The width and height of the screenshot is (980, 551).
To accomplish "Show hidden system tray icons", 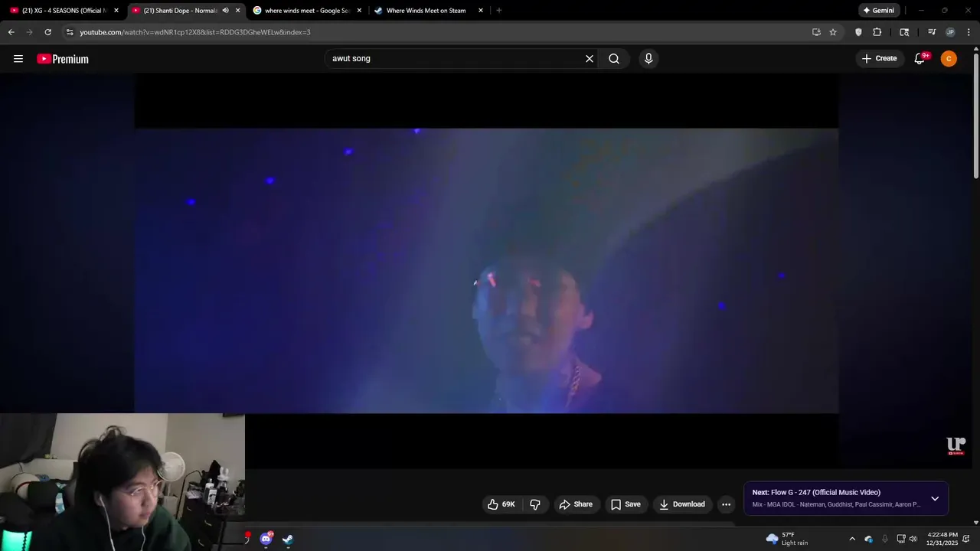I will click(x=852, y=539).
